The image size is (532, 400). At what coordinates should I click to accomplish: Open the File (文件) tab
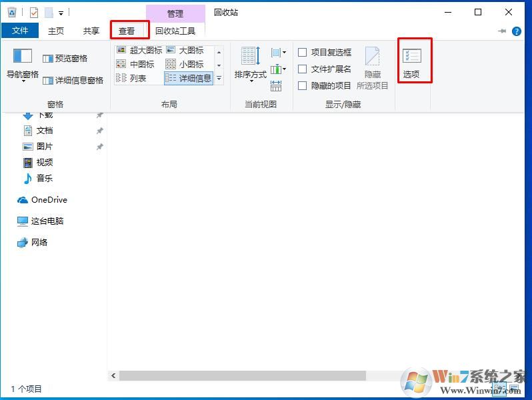pos(20,31)
